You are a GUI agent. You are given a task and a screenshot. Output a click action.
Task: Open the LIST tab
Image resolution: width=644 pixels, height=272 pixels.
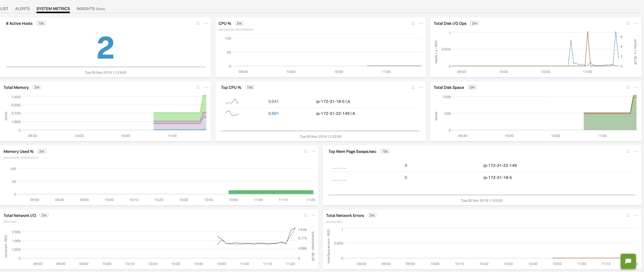(x=4, y=9)
